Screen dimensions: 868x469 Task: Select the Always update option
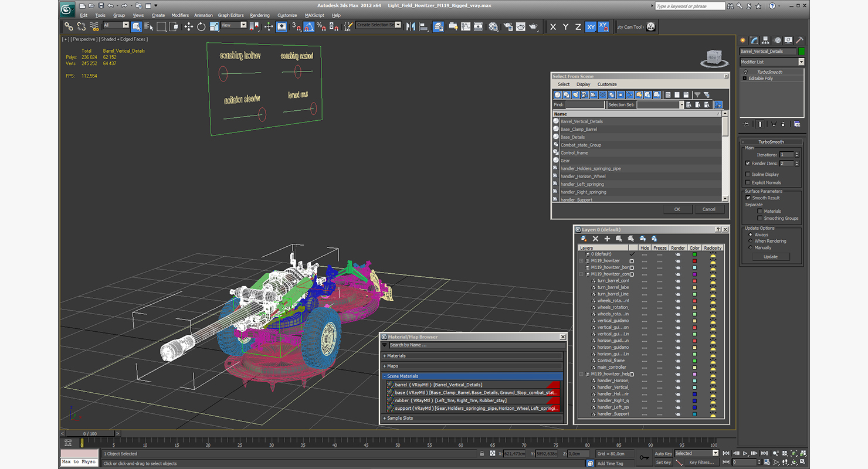click(x=751, y=235)
